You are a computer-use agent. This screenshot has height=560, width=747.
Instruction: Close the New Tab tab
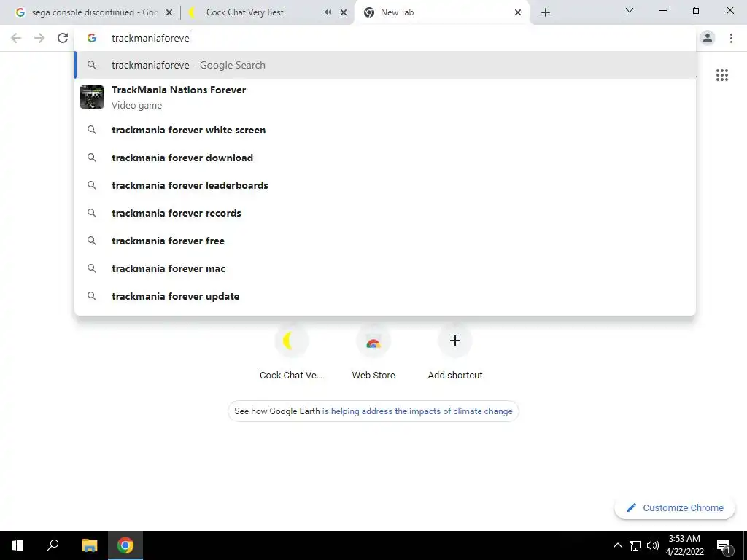tap(518, 13)
